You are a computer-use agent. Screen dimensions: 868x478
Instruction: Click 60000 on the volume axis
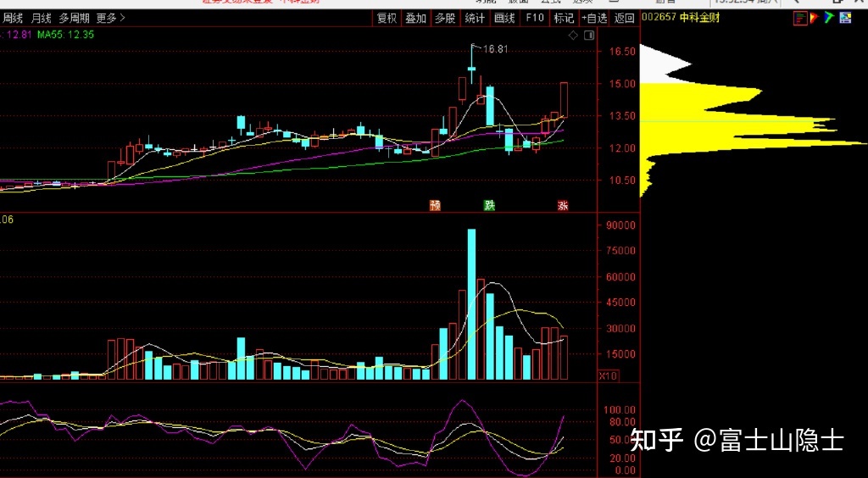tap(620, 276)
